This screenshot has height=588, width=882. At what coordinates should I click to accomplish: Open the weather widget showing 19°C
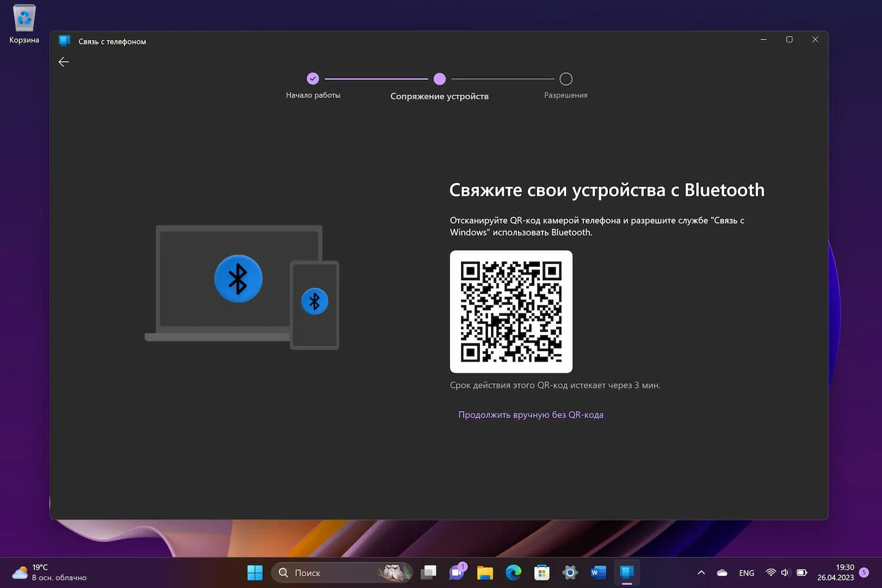(49, 572)
